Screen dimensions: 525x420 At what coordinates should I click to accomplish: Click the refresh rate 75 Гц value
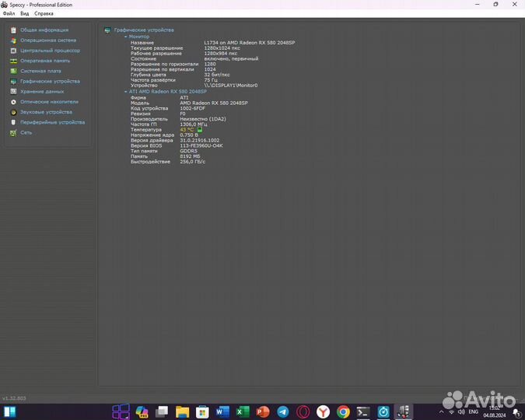click(x=211, y=80)
